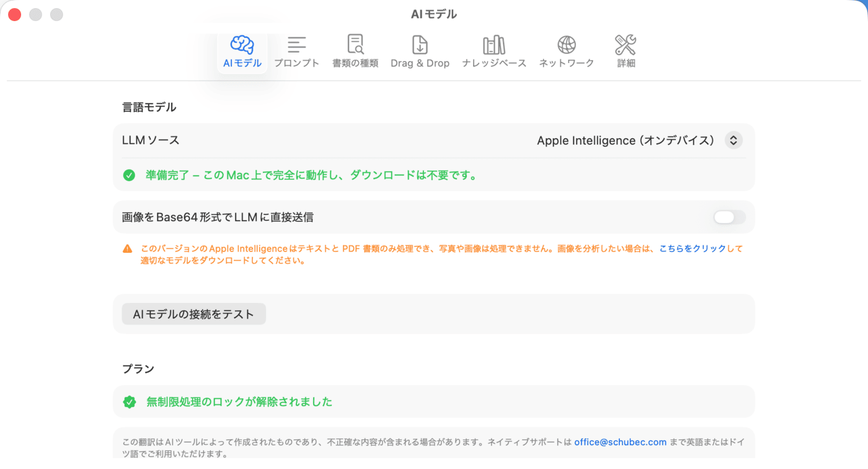
Task: Open the Drag & Drop download icon
Action: click(420, 45)
